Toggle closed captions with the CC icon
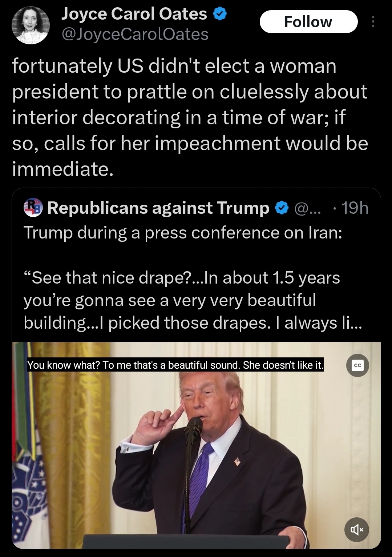 [357, 365]
